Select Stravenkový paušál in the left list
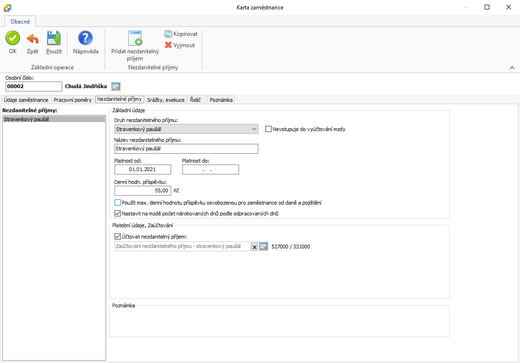 pos(54,119)
